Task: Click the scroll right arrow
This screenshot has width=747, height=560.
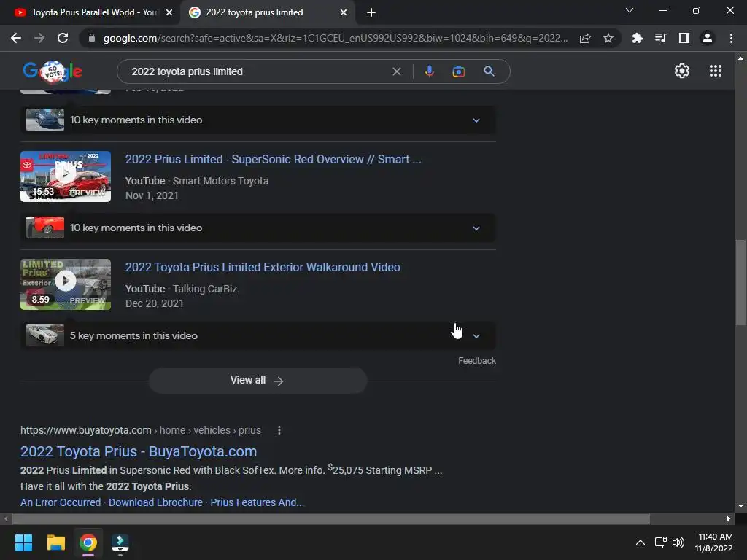Action: point(729,518)
